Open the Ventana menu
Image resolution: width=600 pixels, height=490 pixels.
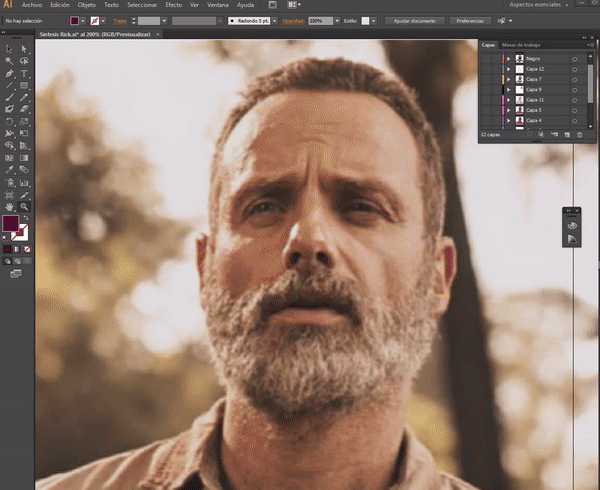(x=218, y=5)
